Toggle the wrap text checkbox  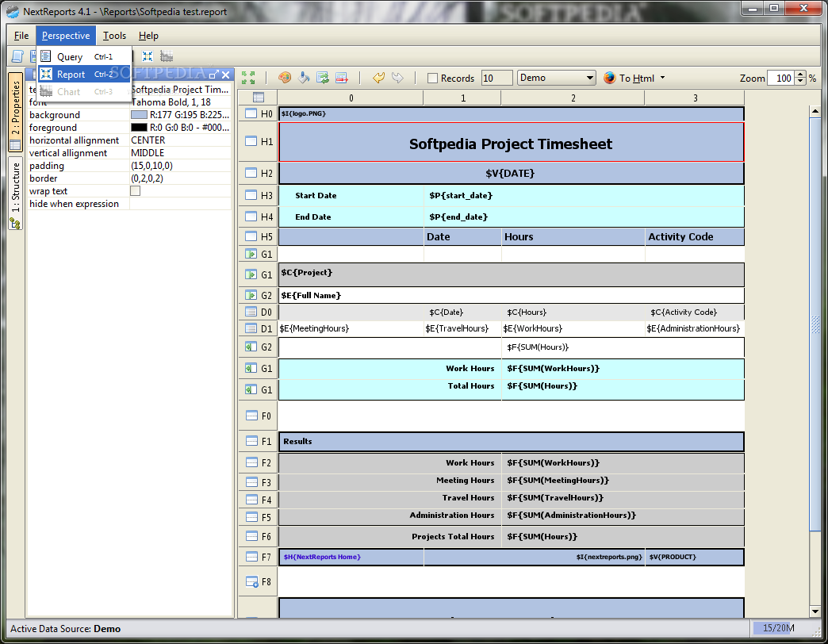pos(135,190)
